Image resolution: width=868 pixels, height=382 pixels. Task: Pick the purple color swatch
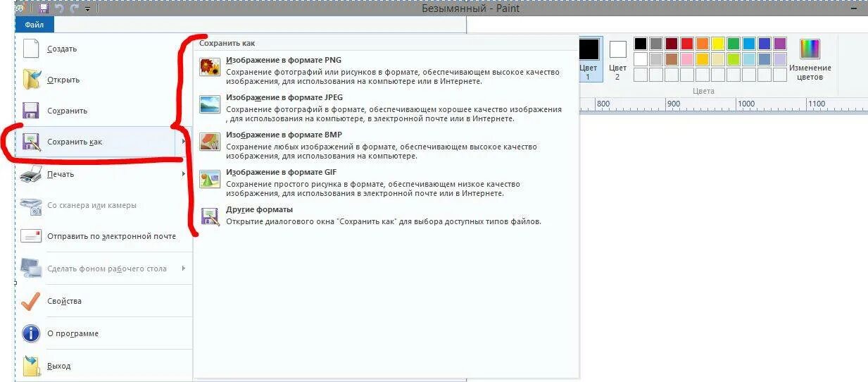(x=780, y=44)
